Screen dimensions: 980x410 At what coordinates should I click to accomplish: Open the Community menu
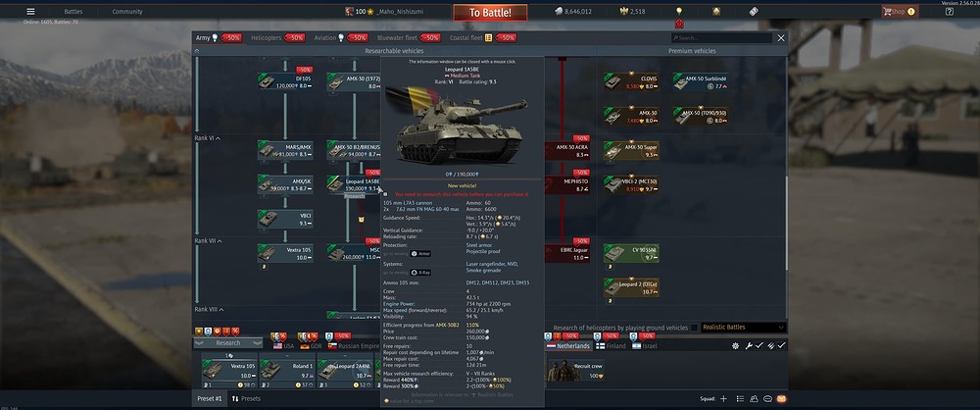click(x=126, y=11)
